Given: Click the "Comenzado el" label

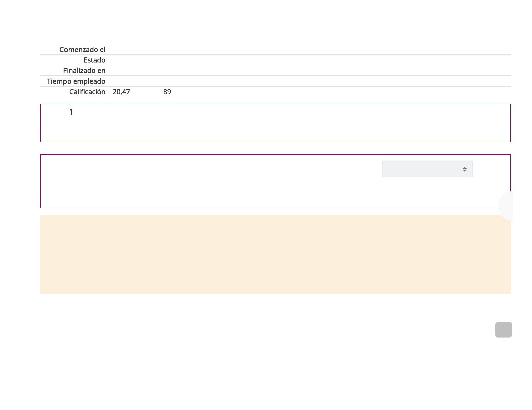Looking at the screenshot, I should (x=82, y=50).
